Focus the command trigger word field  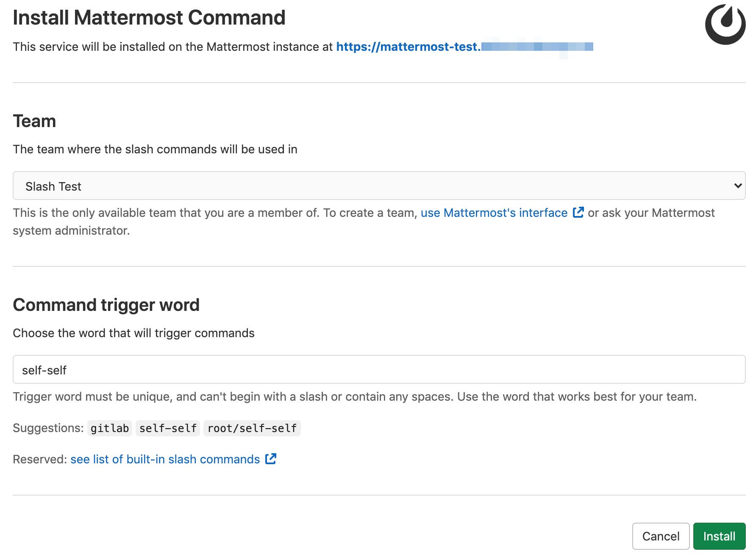[379, 369]
